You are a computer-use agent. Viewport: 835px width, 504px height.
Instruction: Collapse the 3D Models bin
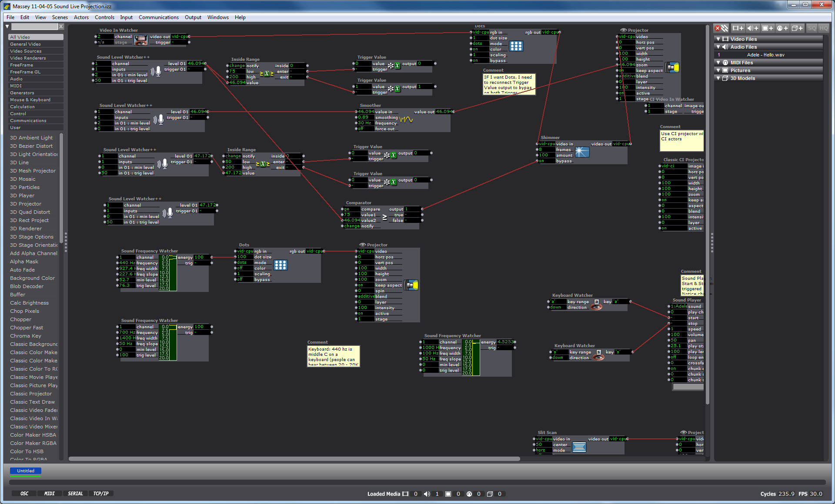coord(718,78)
